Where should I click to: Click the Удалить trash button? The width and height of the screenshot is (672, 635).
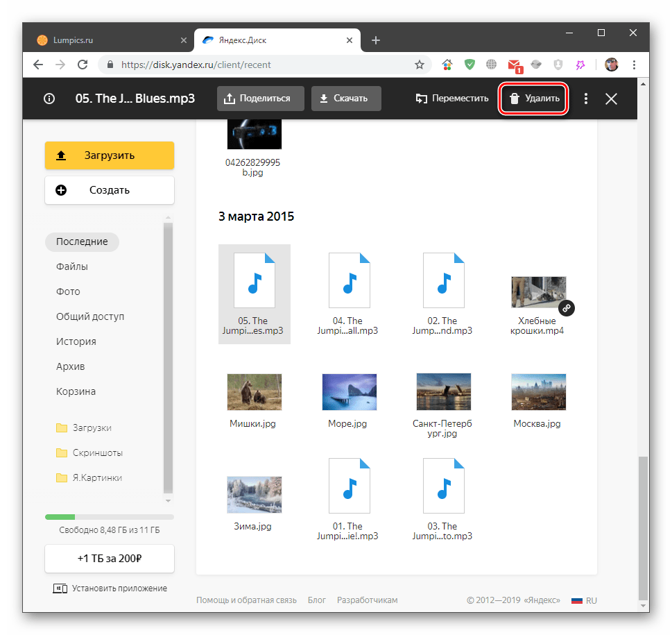534,99
